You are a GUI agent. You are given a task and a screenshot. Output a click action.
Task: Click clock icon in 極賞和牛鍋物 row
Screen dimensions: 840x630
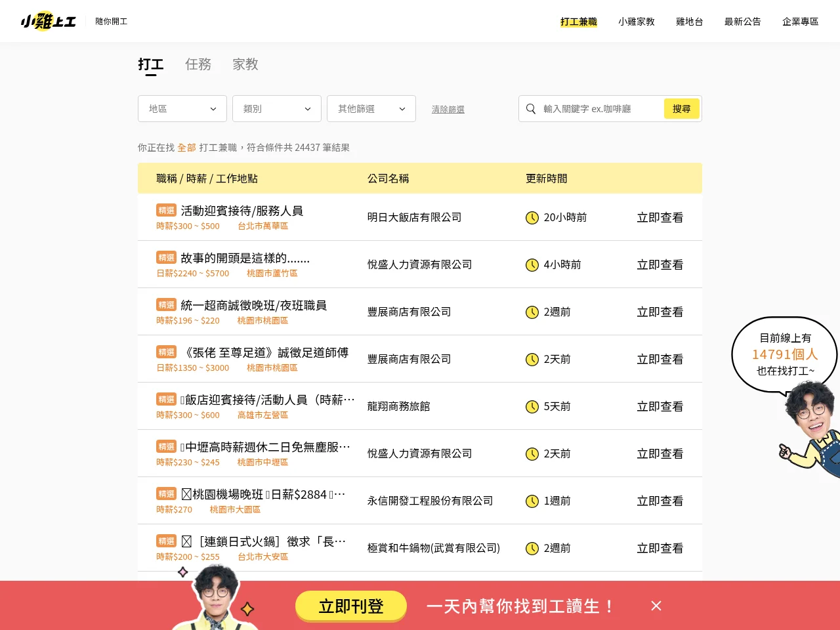532,548
